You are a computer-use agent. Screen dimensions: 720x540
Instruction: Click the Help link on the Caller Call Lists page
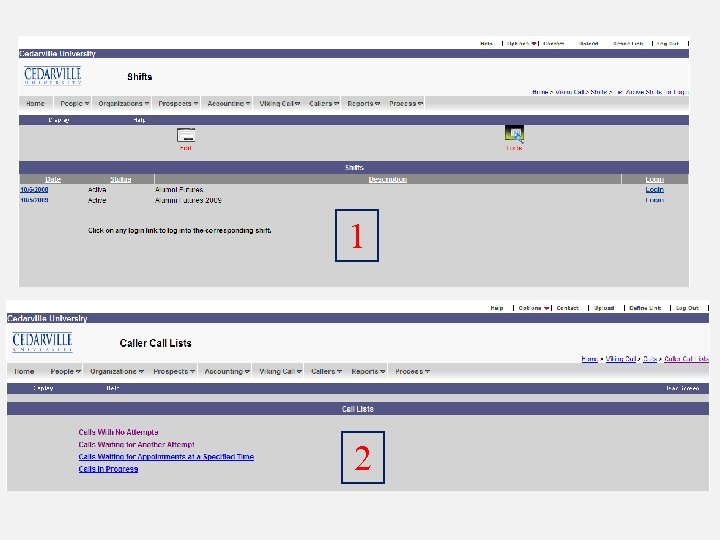(x=496, y=308)
